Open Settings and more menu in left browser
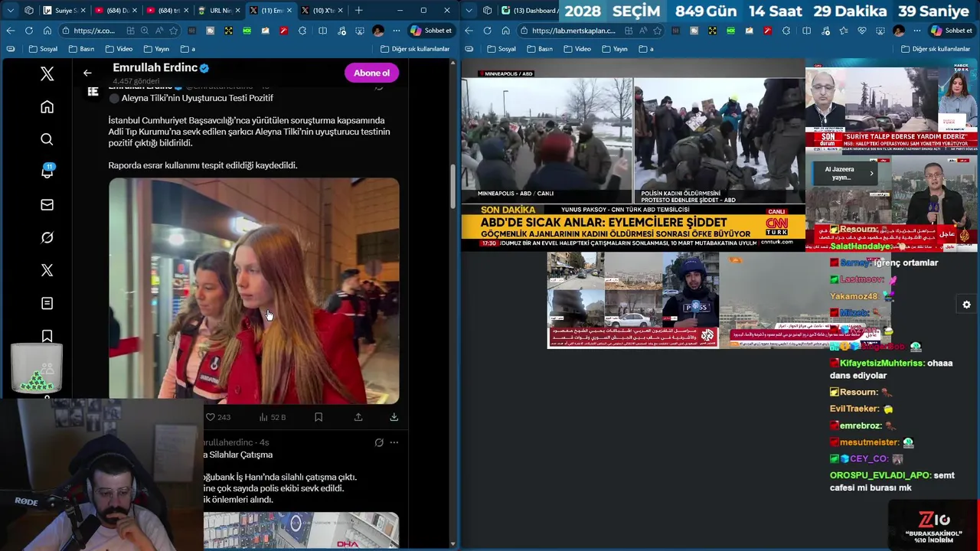The height and width of the screenshot is (551, 980). click(396, 31)
